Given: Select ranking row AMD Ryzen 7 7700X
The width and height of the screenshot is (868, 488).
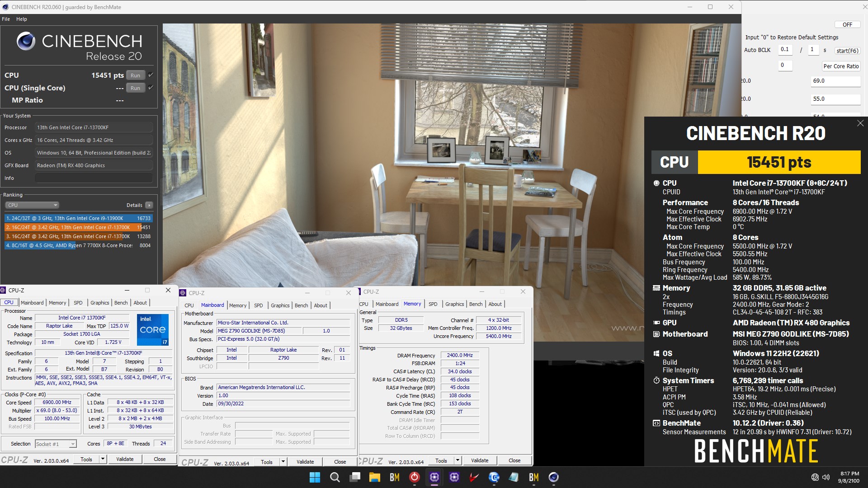Looking at the screenshot, I should pos(78,245).
